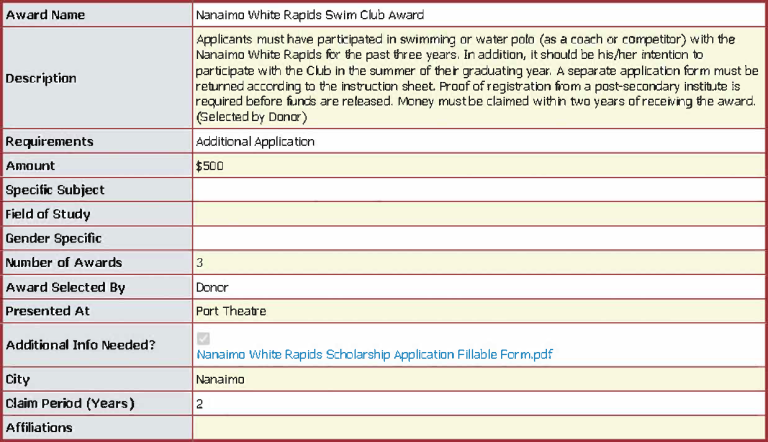The image size is (768, 442).
Task: Click the 'Donor' Award Selected By value
Action: pos(213,287)
